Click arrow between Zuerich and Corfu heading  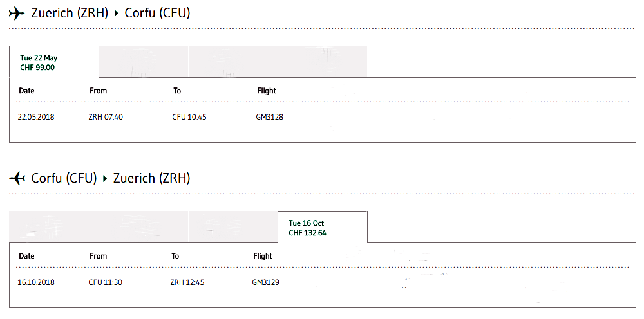pos(116,14)
